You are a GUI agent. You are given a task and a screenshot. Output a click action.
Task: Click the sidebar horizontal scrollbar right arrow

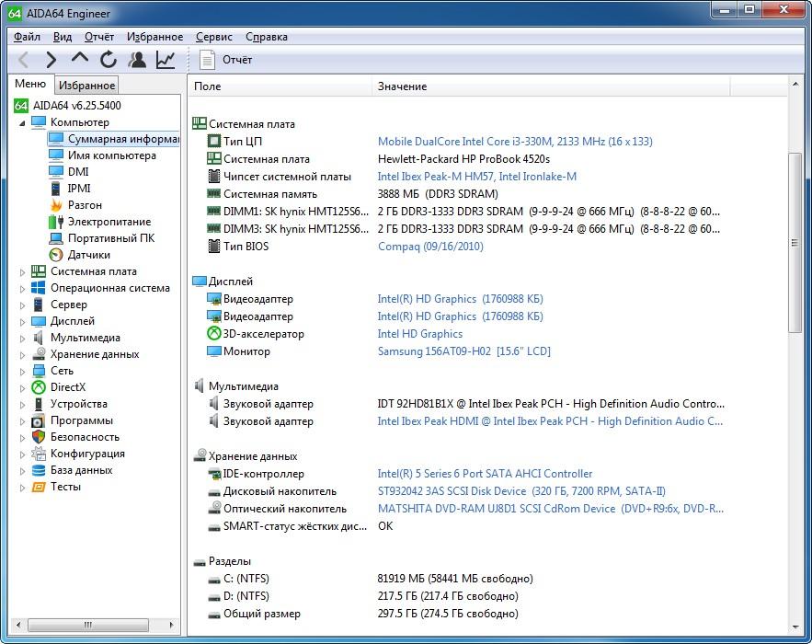click(171, 625)
